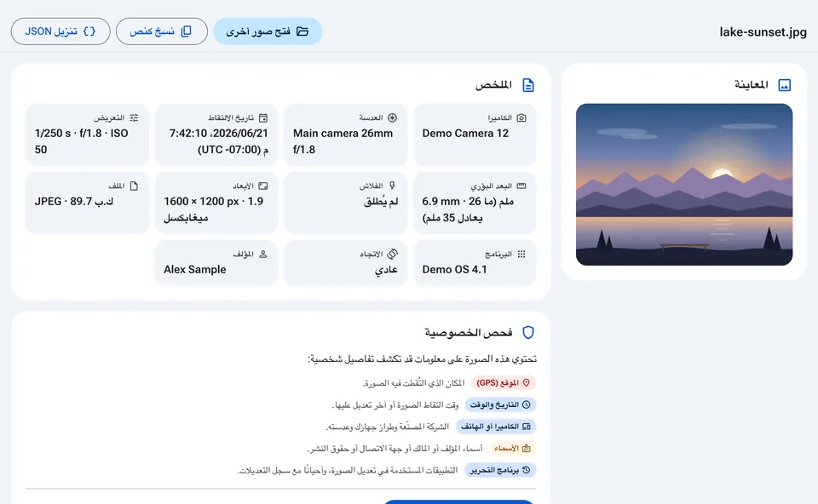Click the lake-sunset.jpg file name
This screenshot has height=504, width=818.
coord(763,31)
